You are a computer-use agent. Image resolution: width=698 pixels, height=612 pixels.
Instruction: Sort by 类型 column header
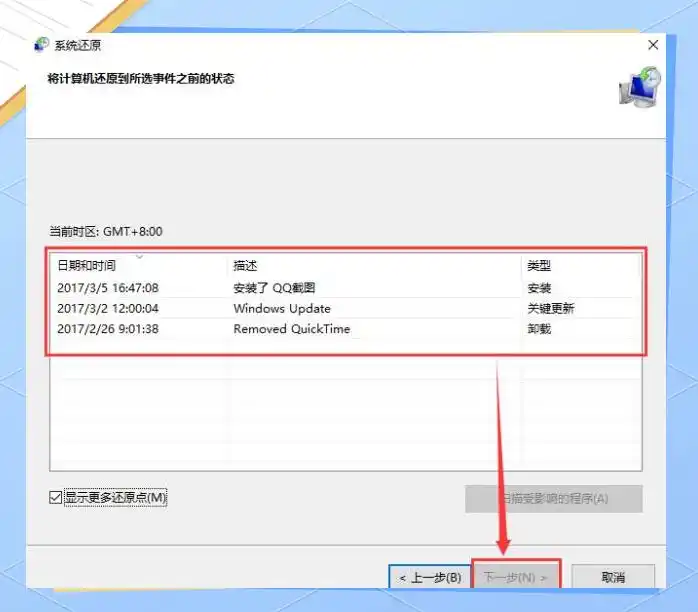coord(580,266)
